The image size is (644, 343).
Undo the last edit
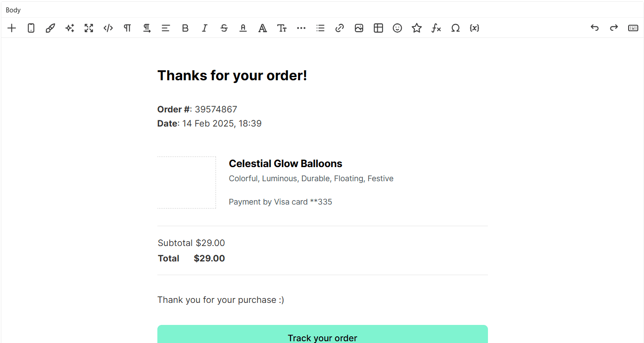(595, 28)
